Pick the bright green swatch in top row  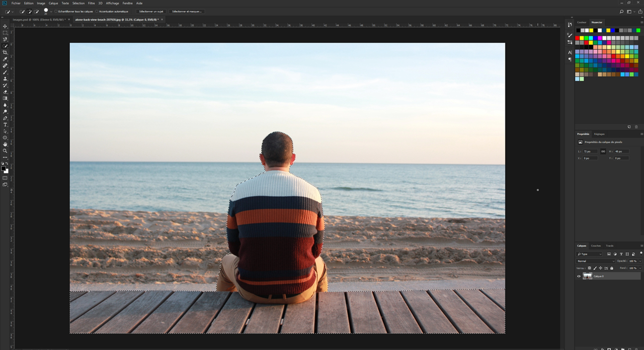[638, 30]
